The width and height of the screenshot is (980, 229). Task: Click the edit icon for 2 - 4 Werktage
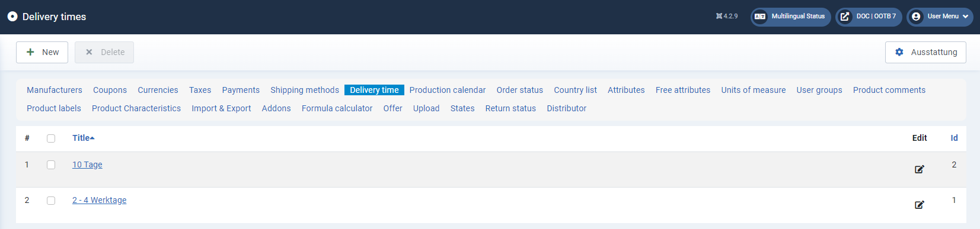(x=919, y=205)
